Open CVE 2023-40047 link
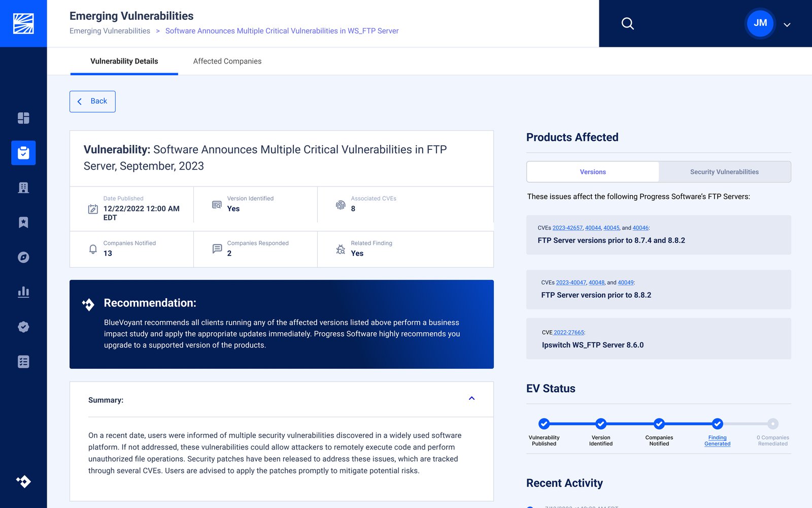The width and height of the screenshot is (812, 508). [571, 282]
